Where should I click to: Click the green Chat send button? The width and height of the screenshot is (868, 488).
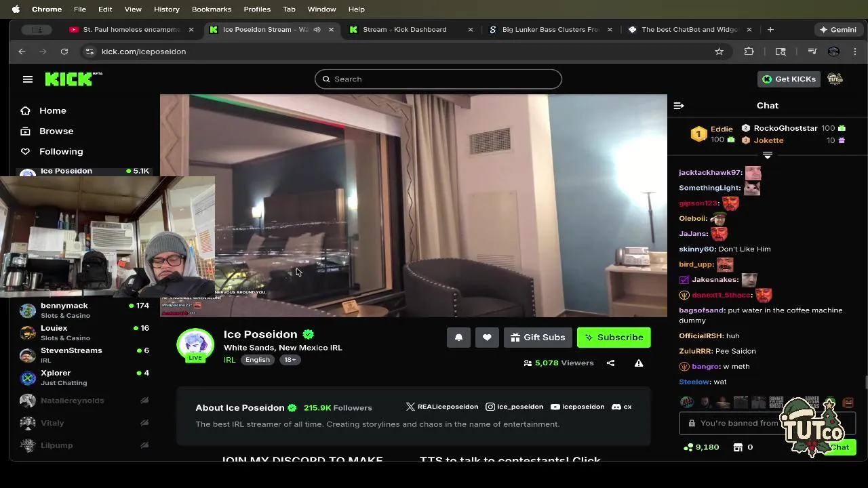839,447
